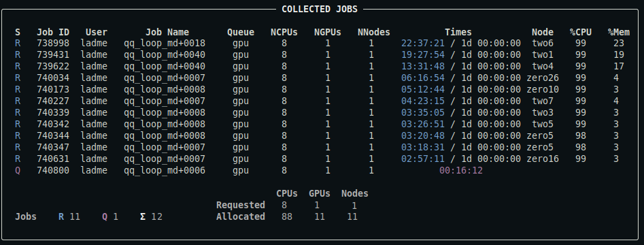Click the %CPU column header
Image resolution: width=644 pixels, height=245 pixels.
581,32
